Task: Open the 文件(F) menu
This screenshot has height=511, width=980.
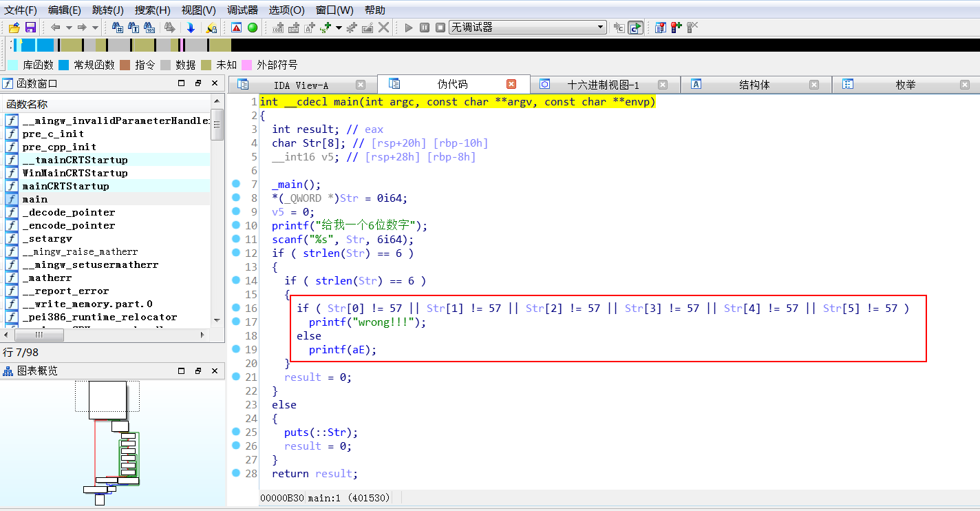Action: (x=21, y=10)
